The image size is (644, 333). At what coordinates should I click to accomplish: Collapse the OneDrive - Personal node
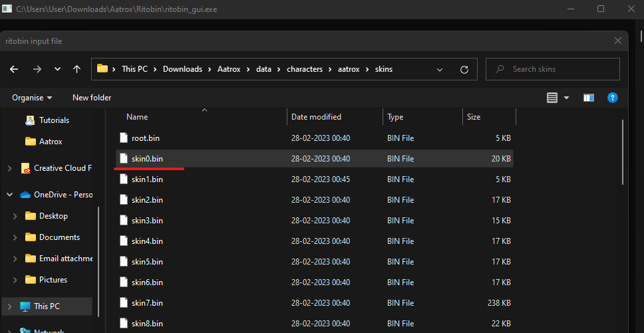(x=10, y=195)
